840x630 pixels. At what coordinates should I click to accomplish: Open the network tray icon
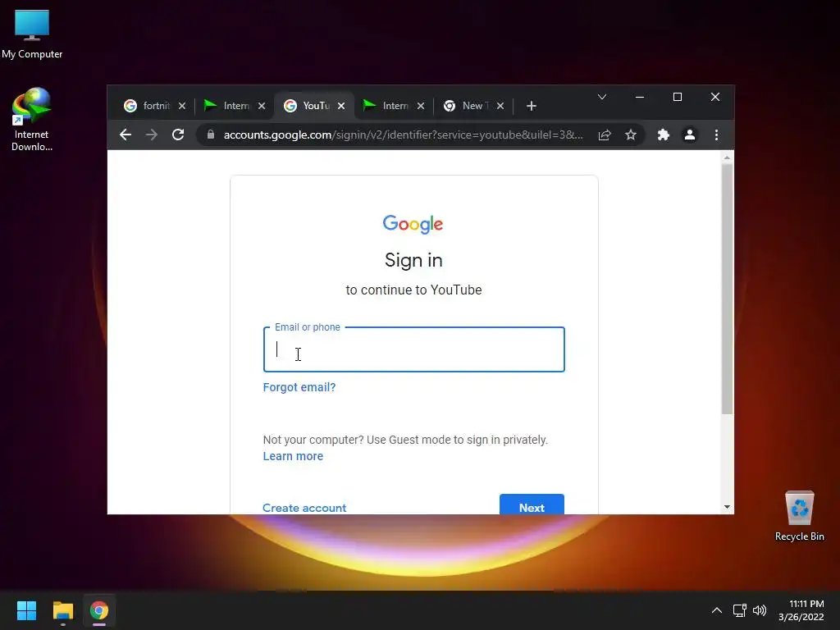click(740, 610)
